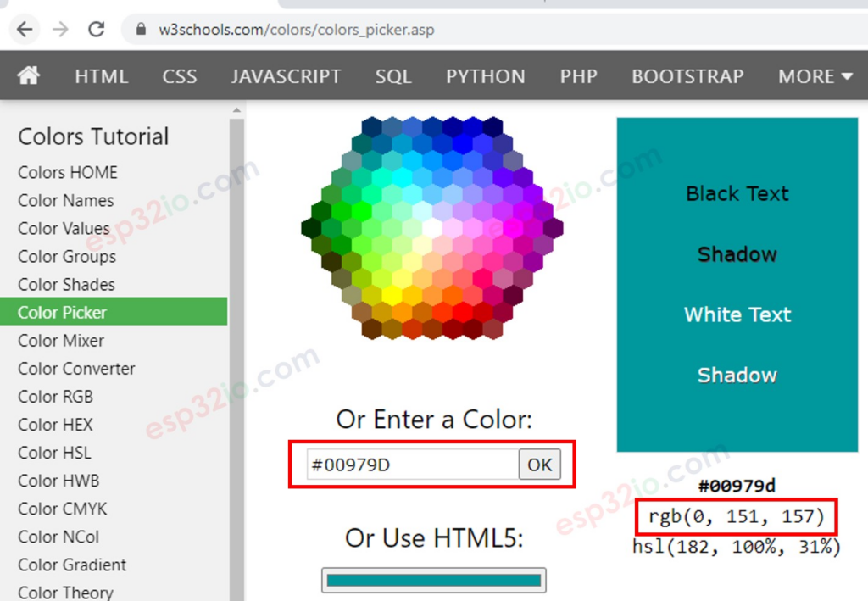Go back with browser back arrow
This screenshot has width=868, height=601.
(x=25, y=29)
